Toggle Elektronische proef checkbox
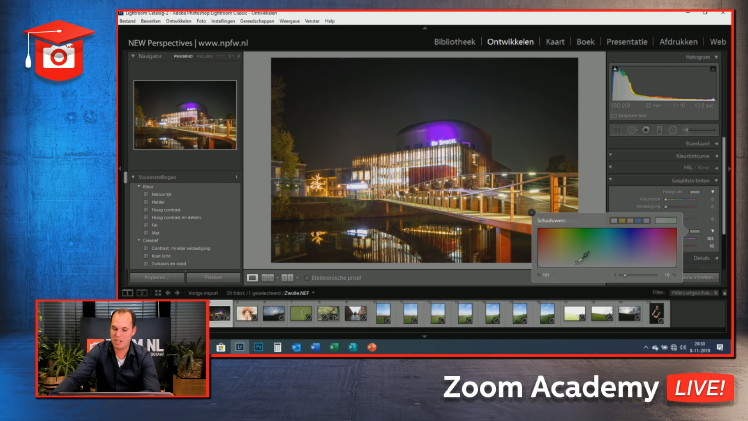Screen dimensions: 748x421 [x=307, y=277]
